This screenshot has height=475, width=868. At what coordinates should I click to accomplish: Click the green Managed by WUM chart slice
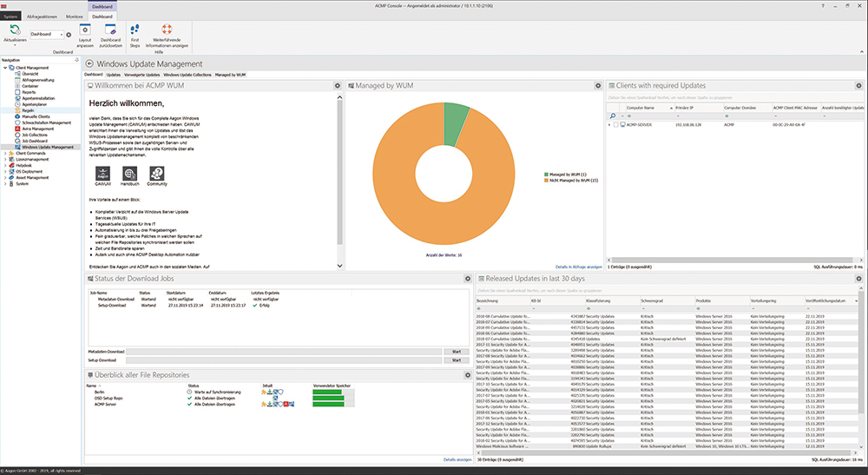point(456,124)
